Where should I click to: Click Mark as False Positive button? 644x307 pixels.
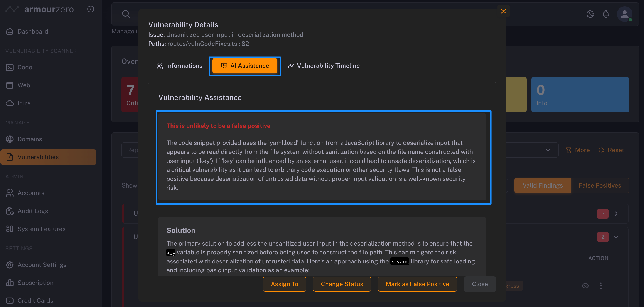417,284
